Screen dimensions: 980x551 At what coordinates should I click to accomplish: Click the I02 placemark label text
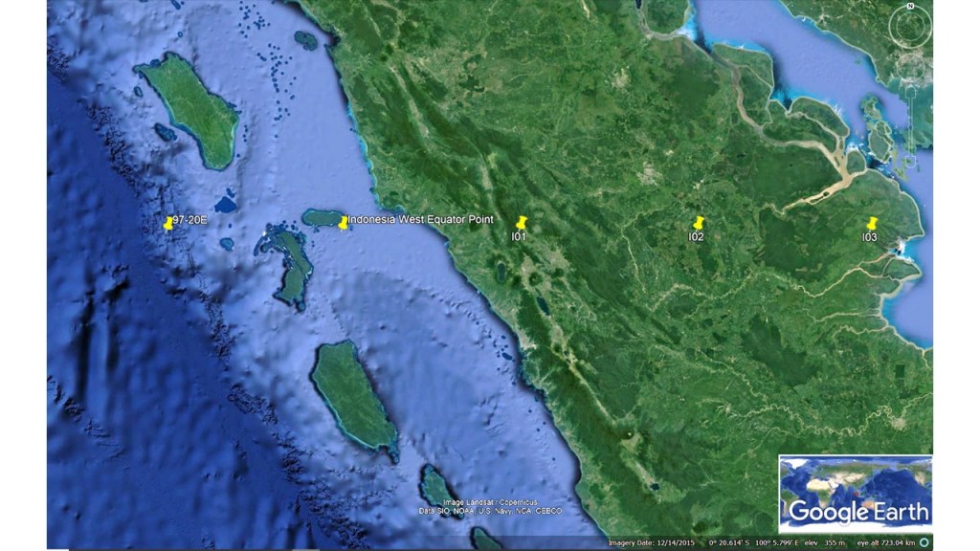tap(697, 236)
